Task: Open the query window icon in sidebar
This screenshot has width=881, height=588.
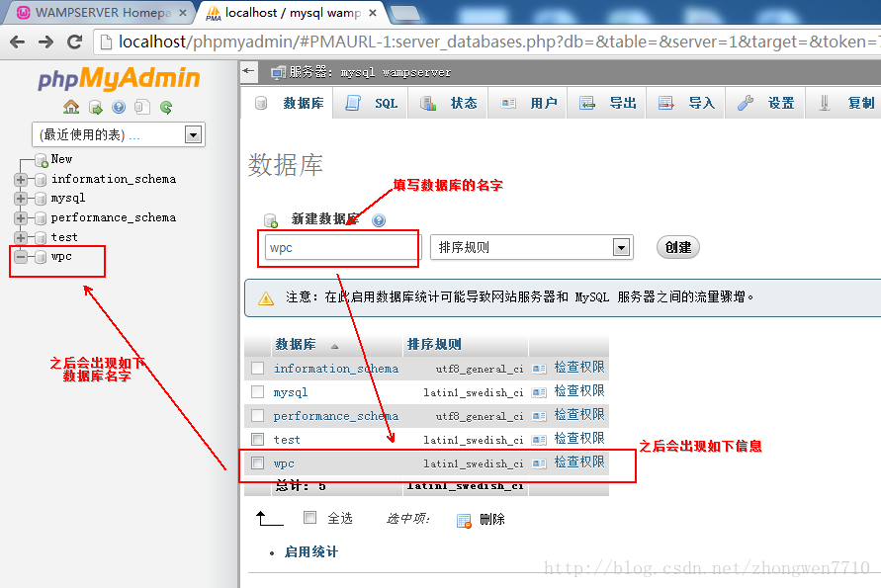Action: pos(142,107)
